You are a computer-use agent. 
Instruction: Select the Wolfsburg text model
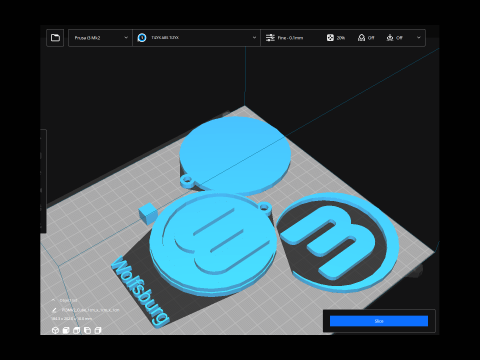pyautogui.click(x=139, y=291)
